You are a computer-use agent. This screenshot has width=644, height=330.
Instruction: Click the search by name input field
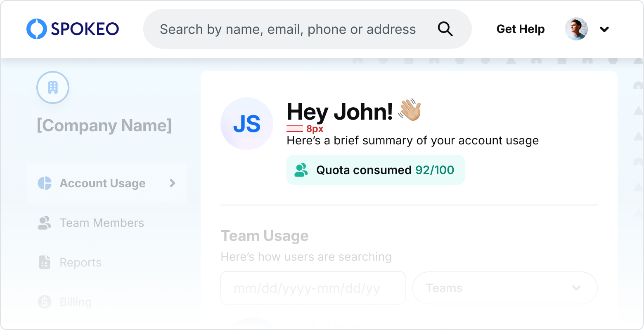point(288,29)
